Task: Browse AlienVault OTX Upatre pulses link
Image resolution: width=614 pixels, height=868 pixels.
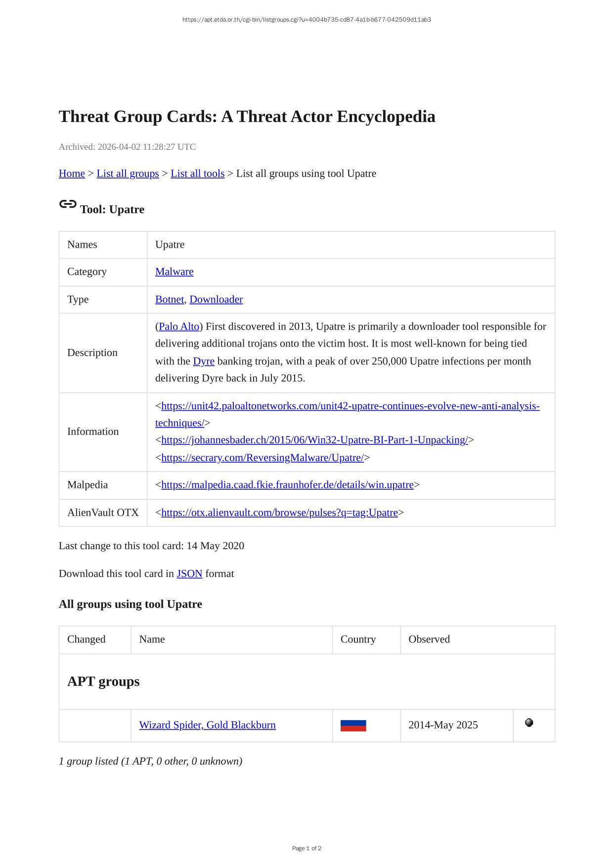Action: [279, 513]
